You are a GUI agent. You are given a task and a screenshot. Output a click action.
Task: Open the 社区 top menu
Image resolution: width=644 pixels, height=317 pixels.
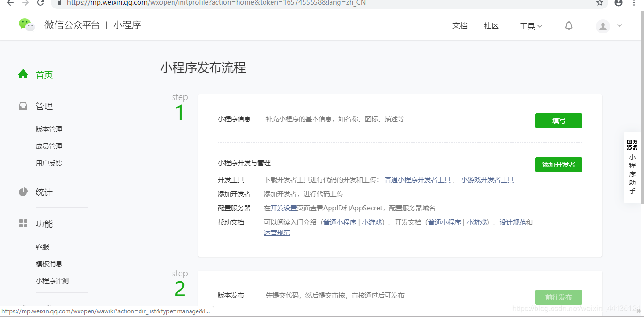point(491,26)
